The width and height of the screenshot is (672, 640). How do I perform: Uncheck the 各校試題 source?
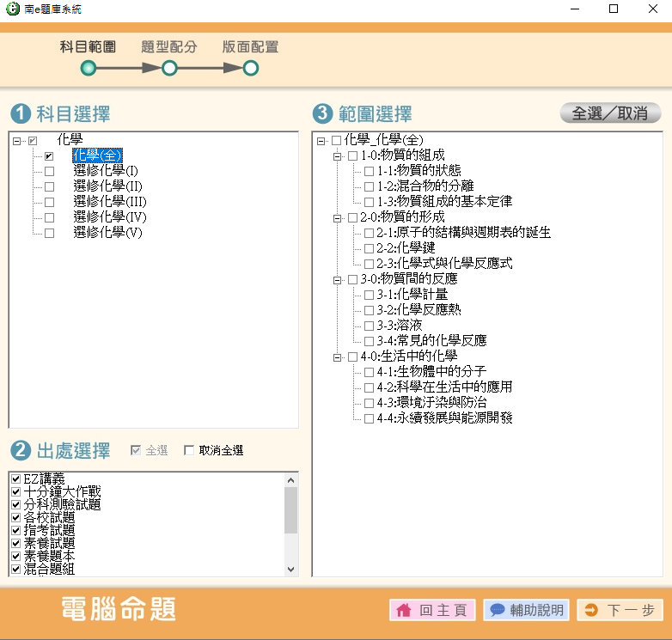pyautogui.click(x=16, y=517)
